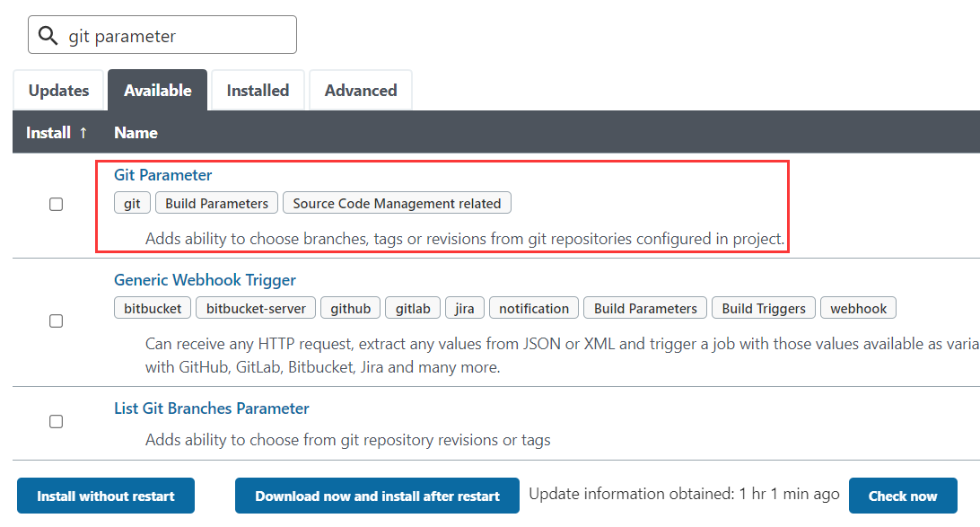Click the git tag label
This screenshot has height=527, width=980.
pyautogui.click(x=132, y=203)
